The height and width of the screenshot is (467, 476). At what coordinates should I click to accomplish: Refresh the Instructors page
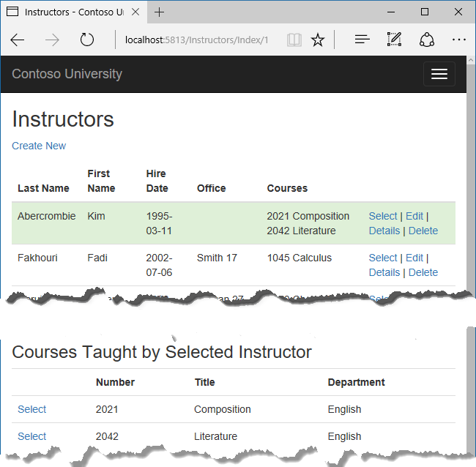tap(87, 40)
